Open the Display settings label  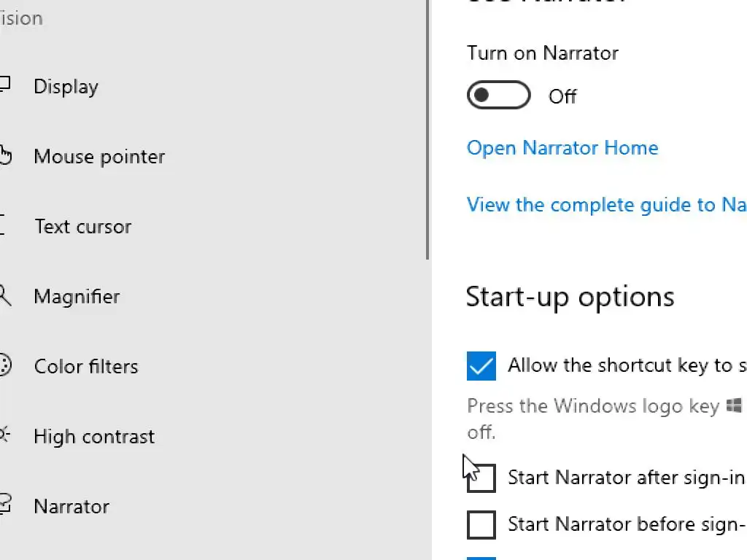click(x=66, y=87)
